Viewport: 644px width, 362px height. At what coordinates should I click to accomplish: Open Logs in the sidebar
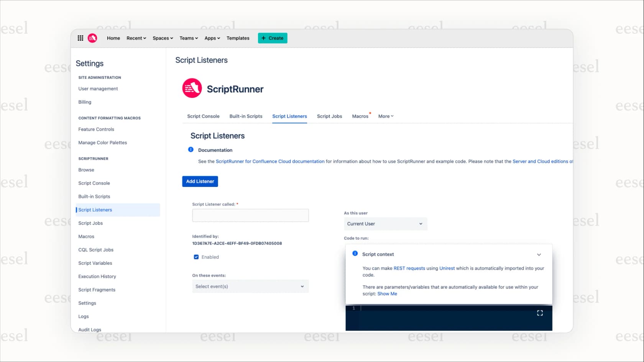(84, 316)
